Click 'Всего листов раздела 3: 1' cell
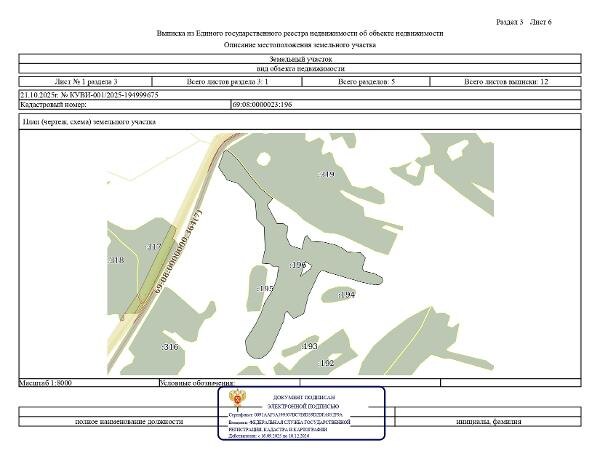600x464 pixels. [x=227, y=81]
